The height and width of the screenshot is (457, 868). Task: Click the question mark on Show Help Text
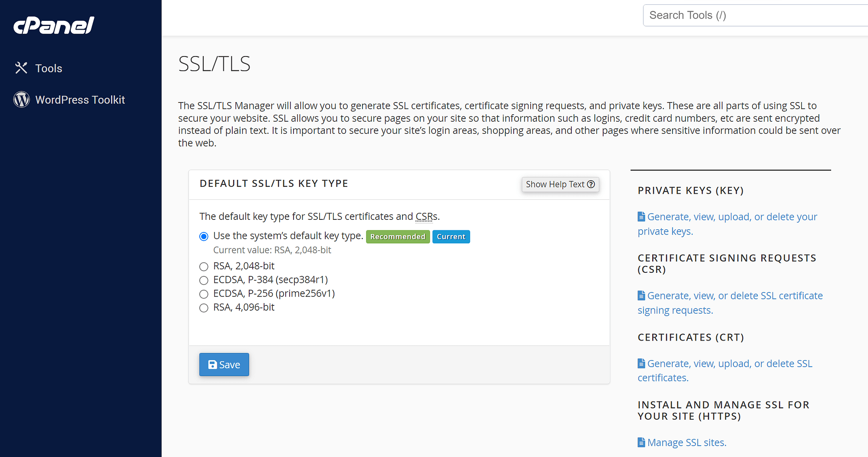pos(591,184)
